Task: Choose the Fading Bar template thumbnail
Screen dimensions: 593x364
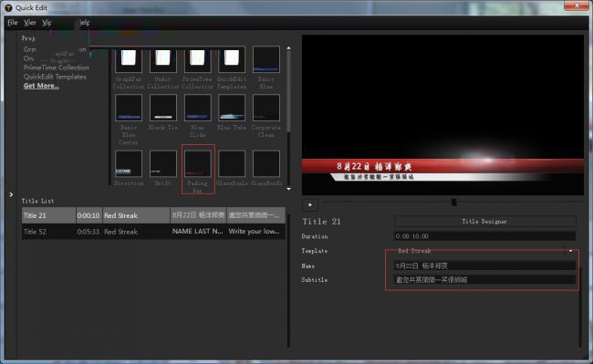Action: [197, 163]
